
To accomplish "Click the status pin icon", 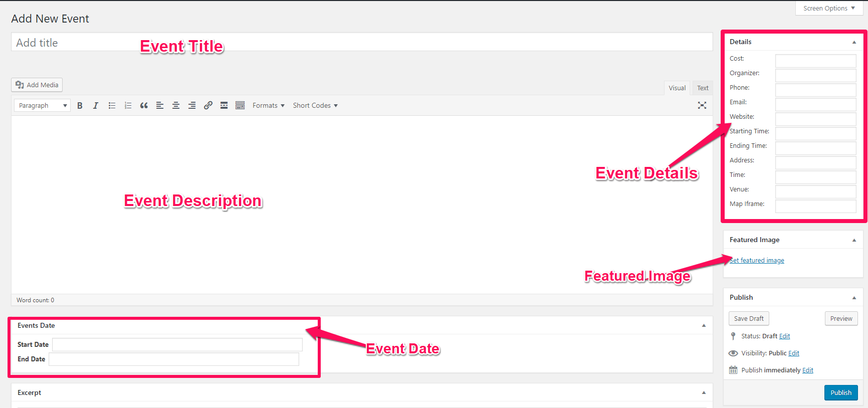I will click(x=733, y=336).
